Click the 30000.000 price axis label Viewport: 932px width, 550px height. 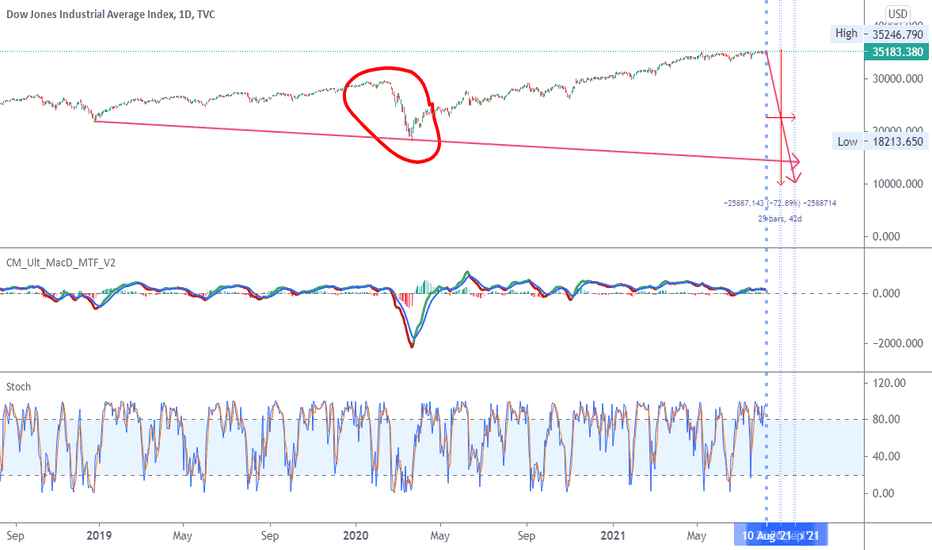[898, 78]
